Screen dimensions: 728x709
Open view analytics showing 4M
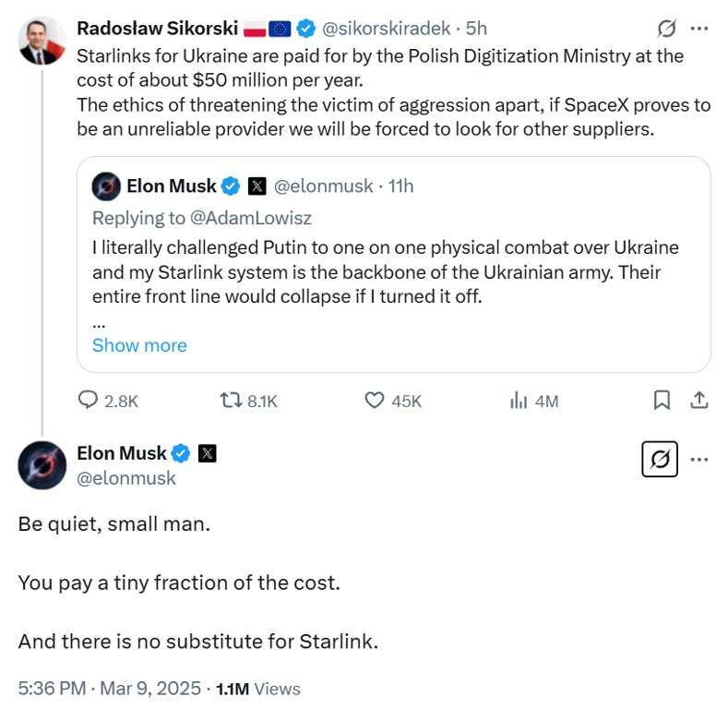pyautogui.click(x=519, y=400)
